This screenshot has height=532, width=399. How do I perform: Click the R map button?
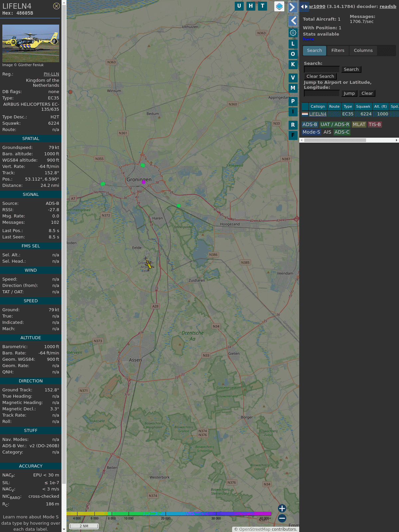[293, 125]
